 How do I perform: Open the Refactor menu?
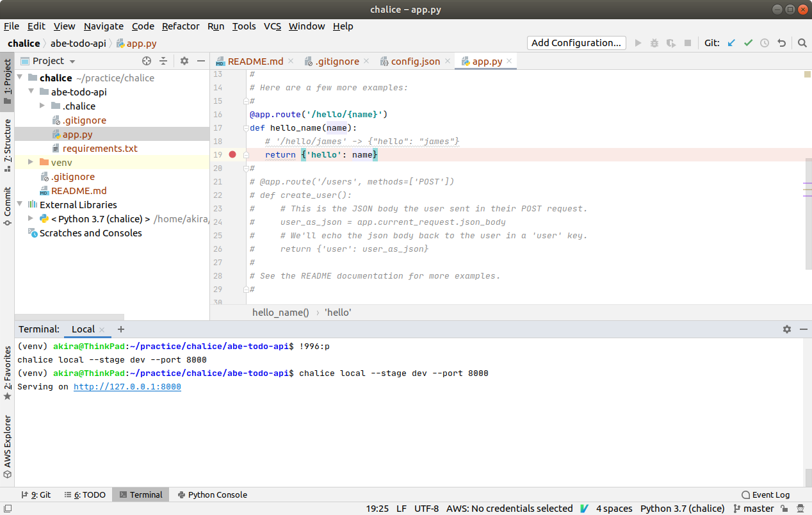click(180, 26)
